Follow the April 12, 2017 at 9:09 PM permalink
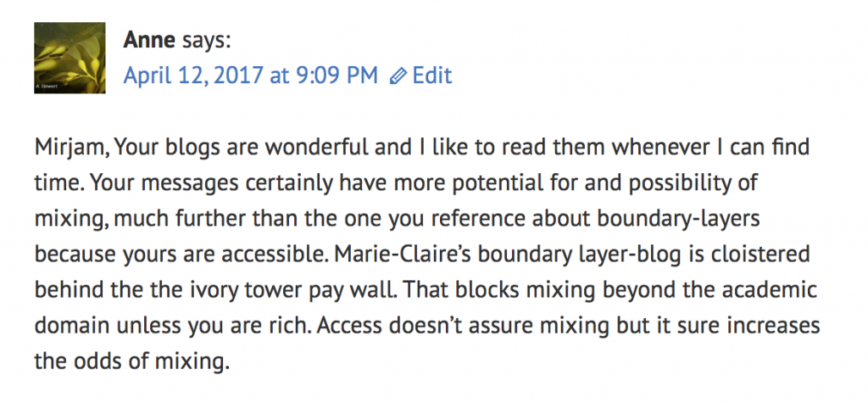This screenshot has height=403, width=868. 250,76
